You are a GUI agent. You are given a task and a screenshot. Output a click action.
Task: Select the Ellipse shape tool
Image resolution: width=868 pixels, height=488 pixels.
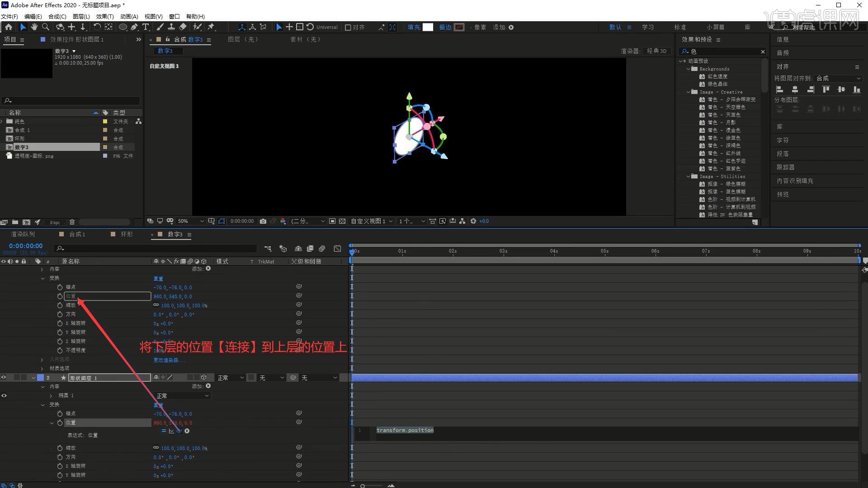point(123,27)
